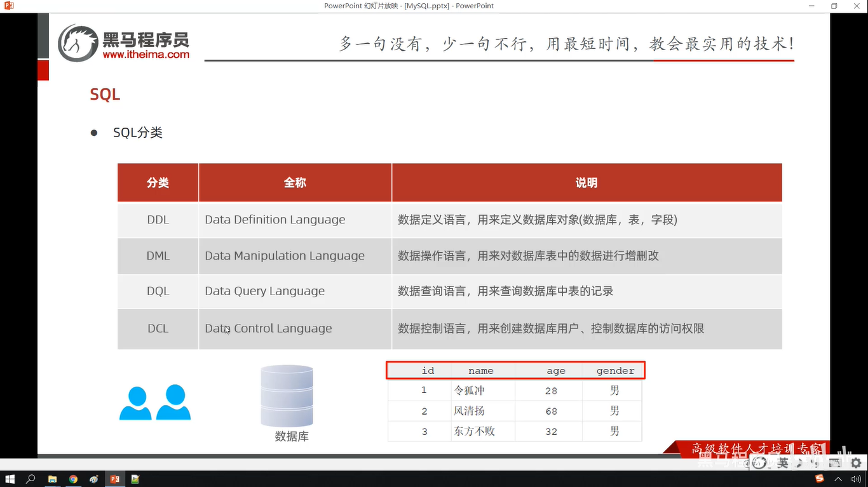Click gender 男 in 风清扬 row

[614, 411]
